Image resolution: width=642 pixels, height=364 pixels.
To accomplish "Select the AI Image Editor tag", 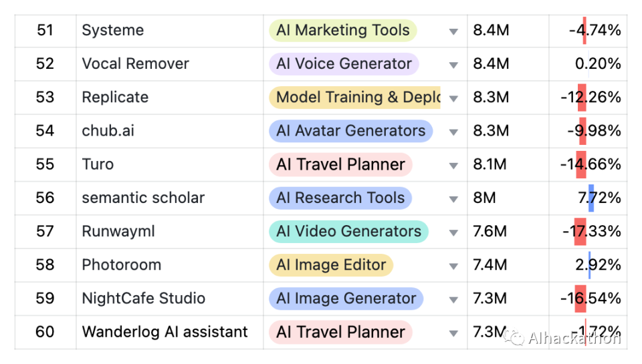I will (330, 264).
